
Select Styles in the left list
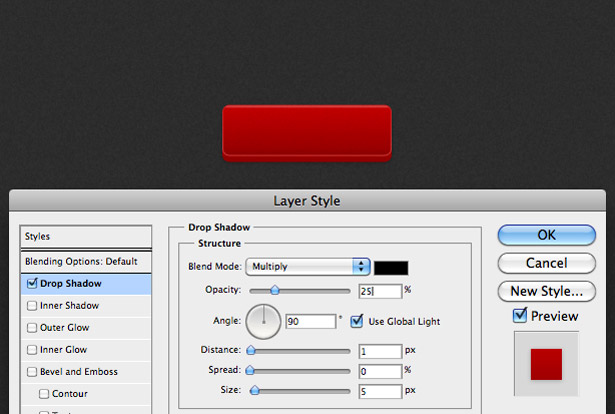86,236
